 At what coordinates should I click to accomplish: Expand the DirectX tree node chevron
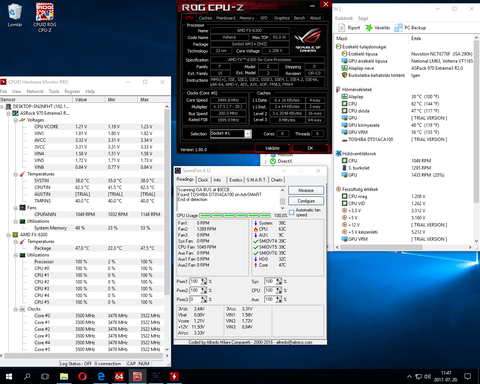pos(266,162)
